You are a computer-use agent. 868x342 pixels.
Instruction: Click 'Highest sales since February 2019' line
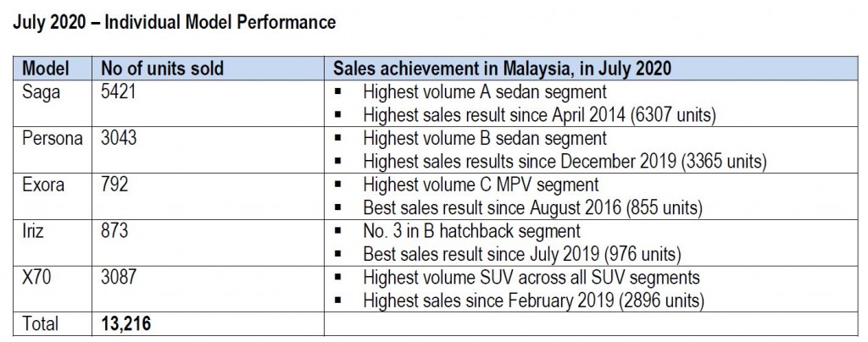(x=534, y=301)
